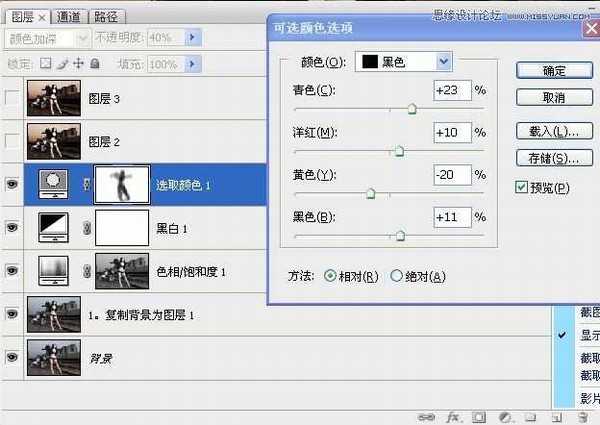Click the 青色 value field +23
600x425 pixels.
(x=452, y=90)
